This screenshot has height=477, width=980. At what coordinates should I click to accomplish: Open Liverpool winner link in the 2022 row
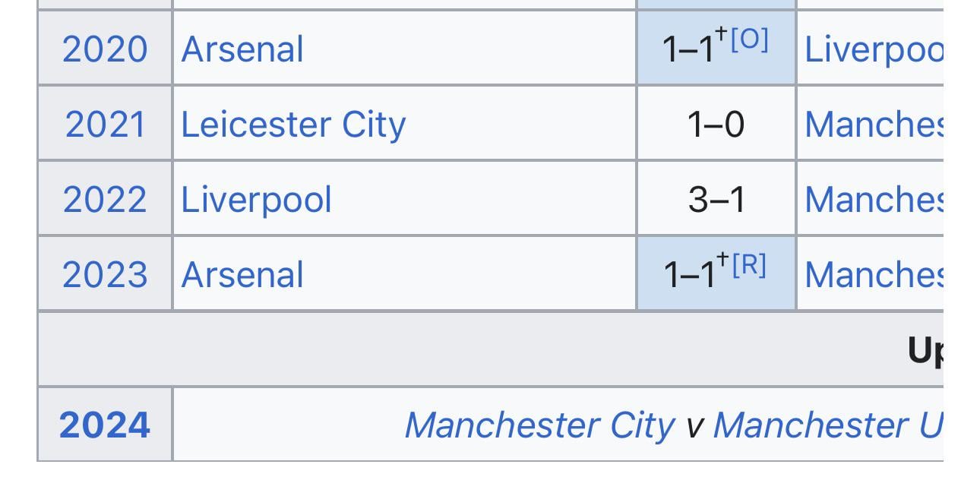[x=256, y=200]
